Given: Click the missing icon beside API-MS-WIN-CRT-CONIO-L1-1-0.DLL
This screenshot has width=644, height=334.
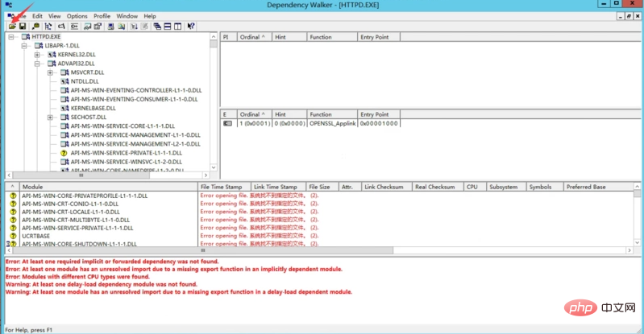Looking at the screenshot, I should [13, 204].
